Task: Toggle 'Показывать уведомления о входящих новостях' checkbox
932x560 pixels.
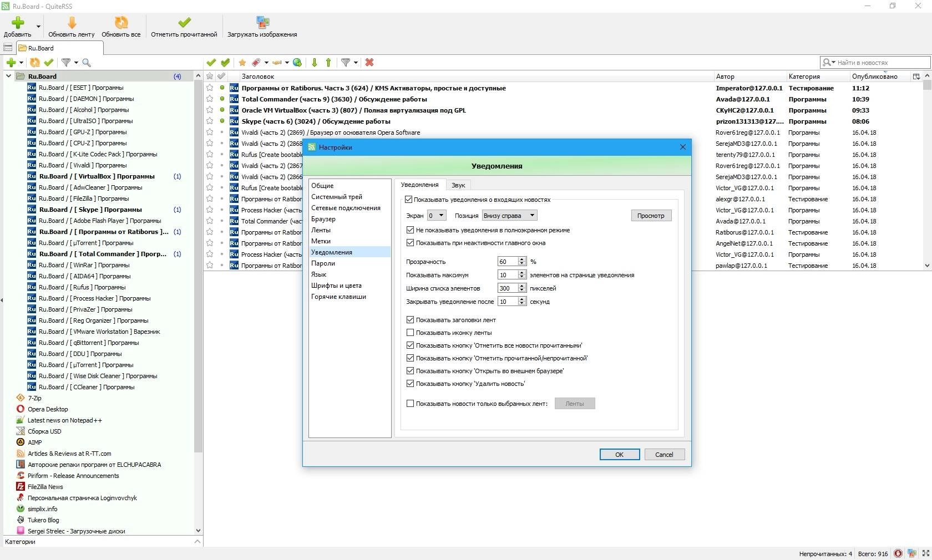Action: (409, 200)
